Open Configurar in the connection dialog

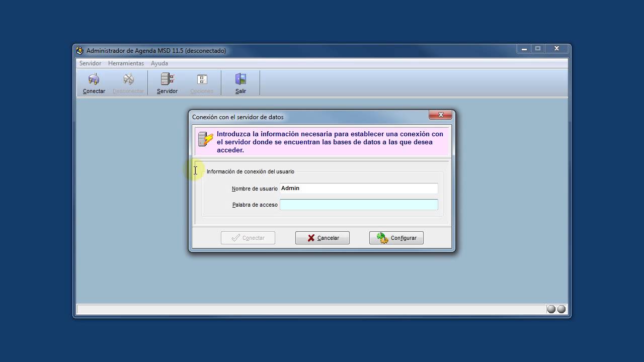[x=396, y=238]
